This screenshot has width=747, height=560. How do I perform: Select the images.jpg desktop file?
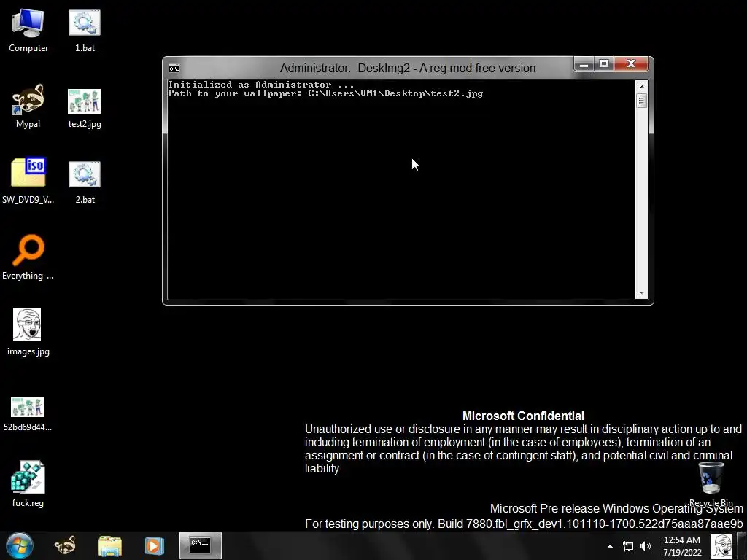click(x=28, y=332)
